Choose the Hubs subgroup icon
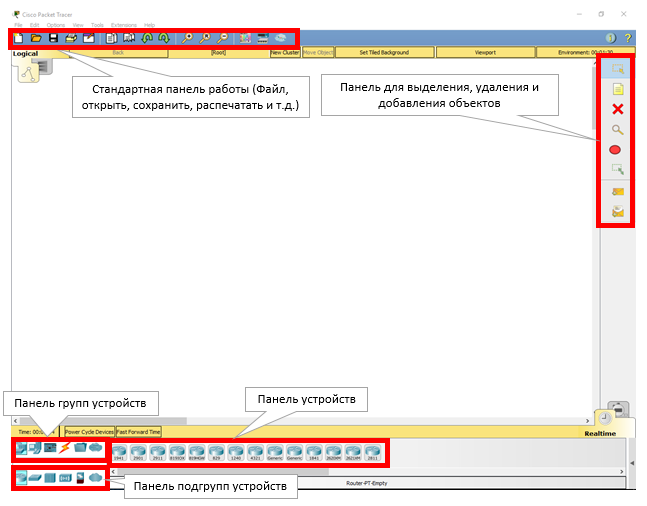This screenshot has width=647, height=506. coord(50,478)
